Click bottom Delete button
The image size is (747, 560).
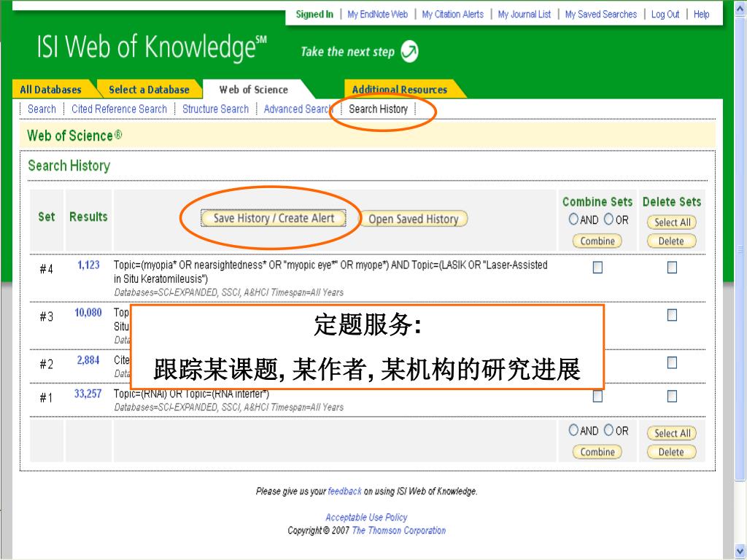(x=671, y=452)
